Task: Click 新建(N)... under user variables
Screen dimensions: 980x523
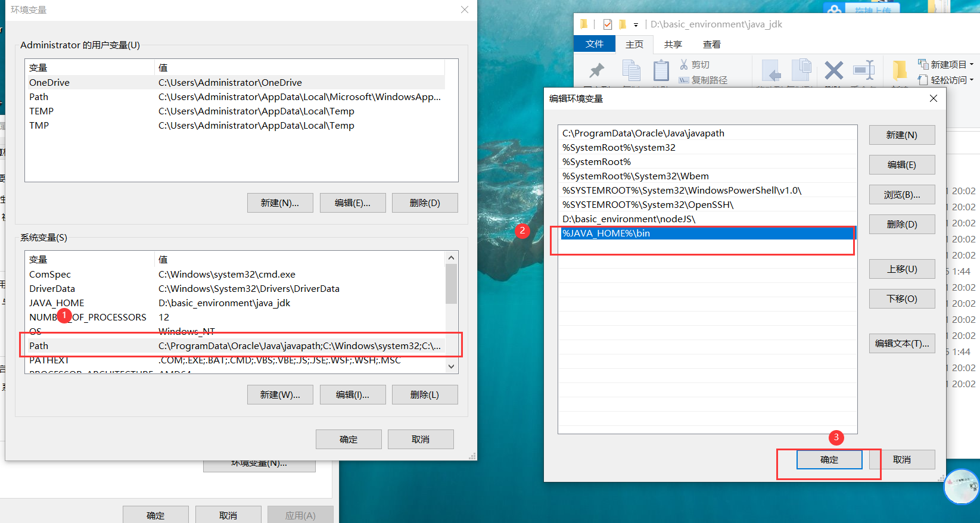Action: click(280, 203)
